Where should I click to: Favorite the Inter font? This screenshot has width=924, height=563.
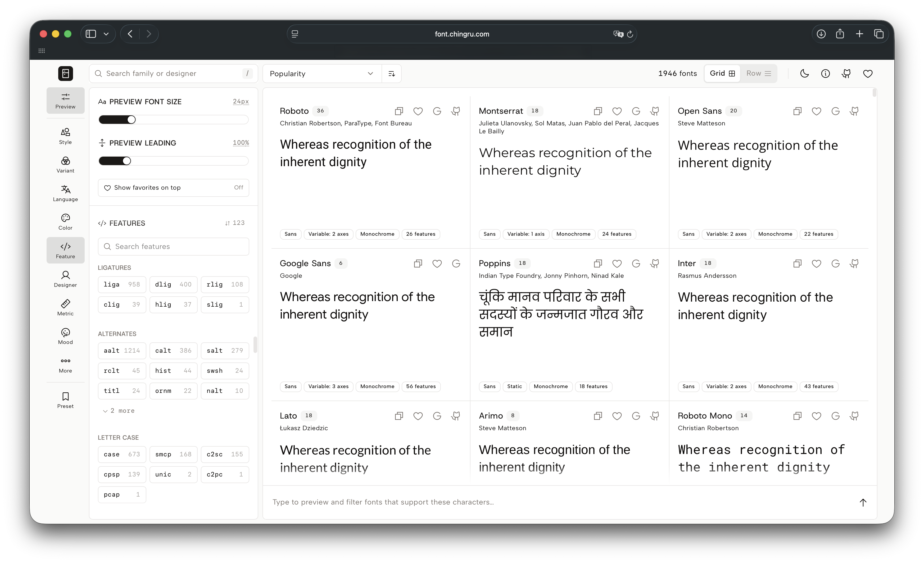816,264
